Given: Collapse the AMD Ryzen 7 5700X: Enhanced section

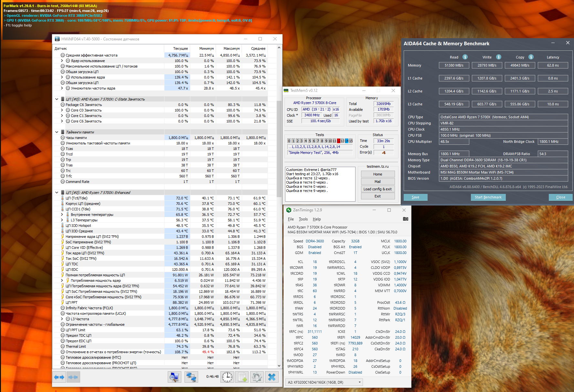Looking at the screenshot, I should (x=57, y=193).
